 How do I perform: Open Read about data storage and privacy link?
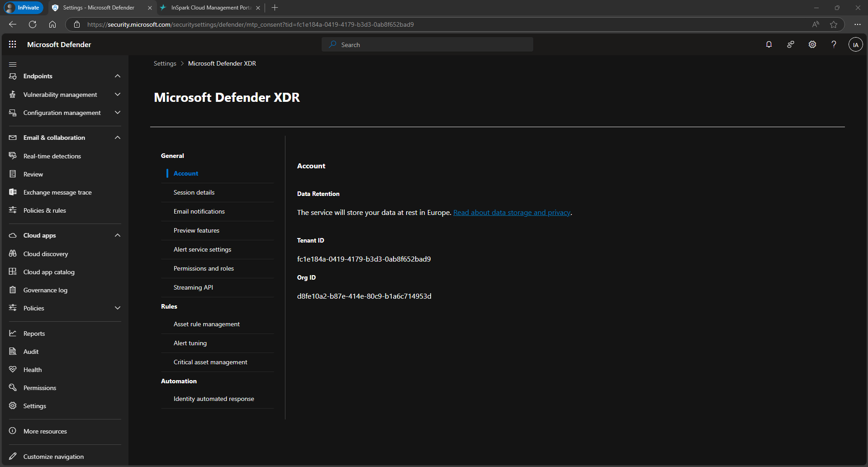[x=512, y=213]
